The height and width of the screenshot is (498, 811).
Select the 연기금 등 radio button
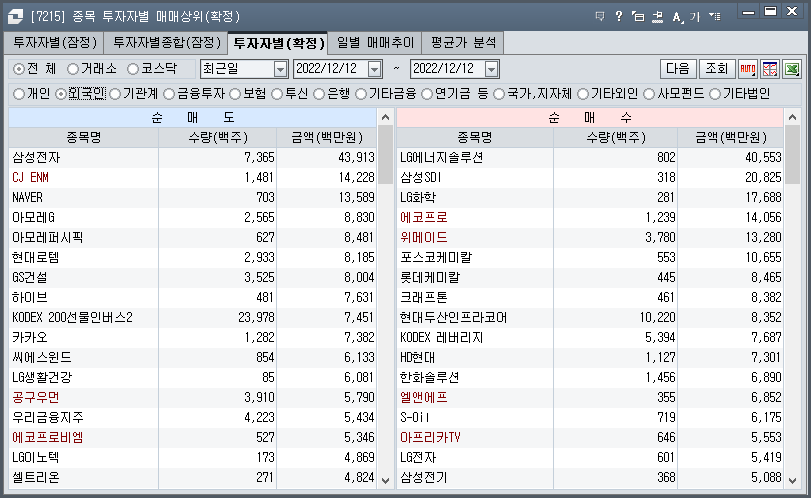click(x=427, y=94)
